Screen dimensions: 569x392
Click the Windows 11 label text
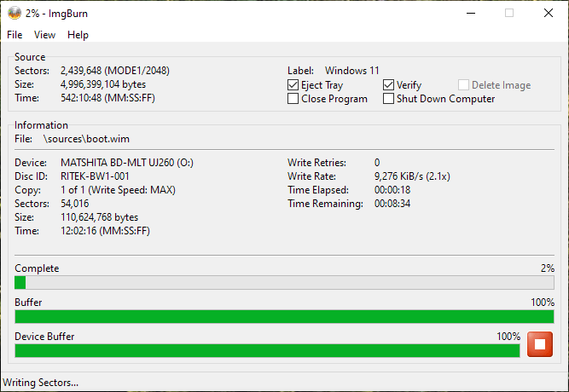tap(352, 71)
